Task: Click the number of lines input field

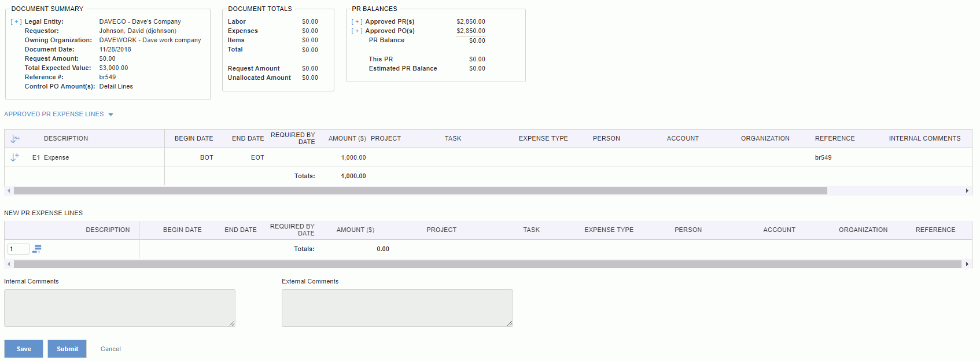Action: 19,249
